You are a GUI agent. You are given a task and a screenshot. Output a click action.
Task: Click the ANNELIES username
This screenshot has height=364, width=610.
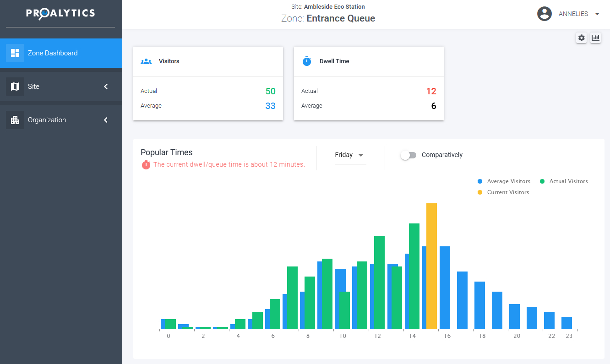[x=573, y=14]
